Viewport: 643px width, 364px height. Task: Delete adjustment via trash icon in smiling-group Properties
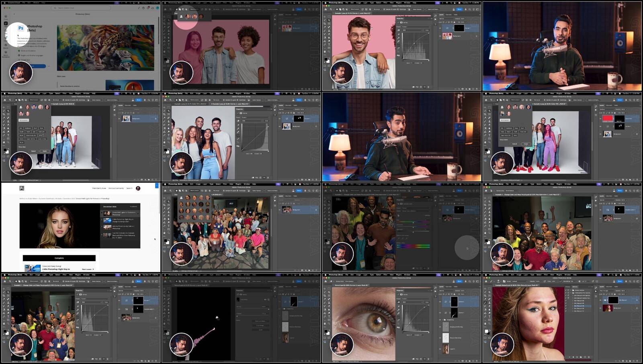(268, 178)
